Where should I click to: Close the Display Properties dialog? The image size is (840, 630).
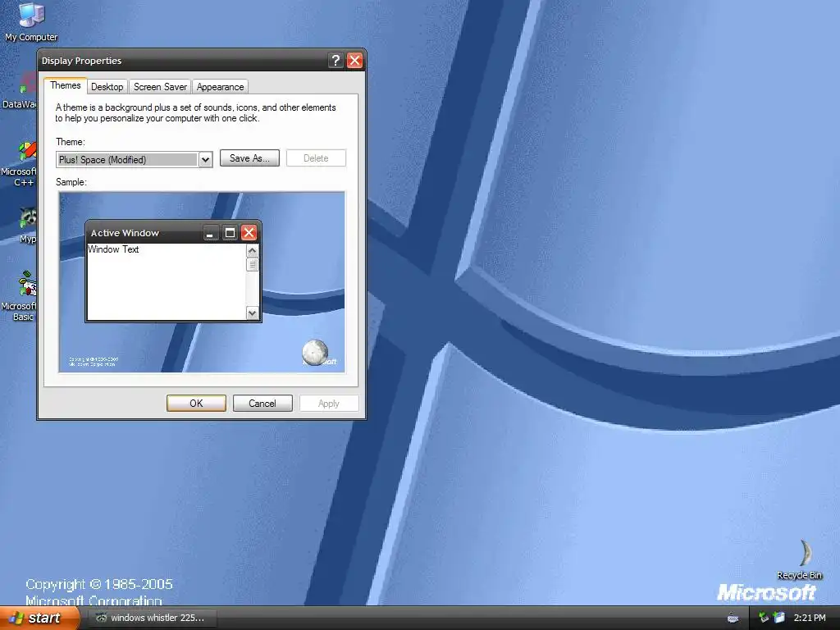coord(354,61)
